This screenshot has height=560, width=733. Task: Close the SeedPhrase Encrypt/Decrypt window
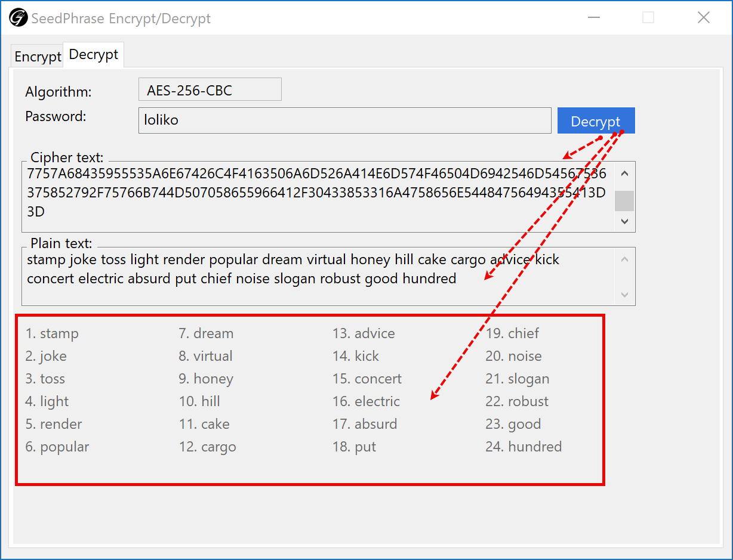[704, 18]
